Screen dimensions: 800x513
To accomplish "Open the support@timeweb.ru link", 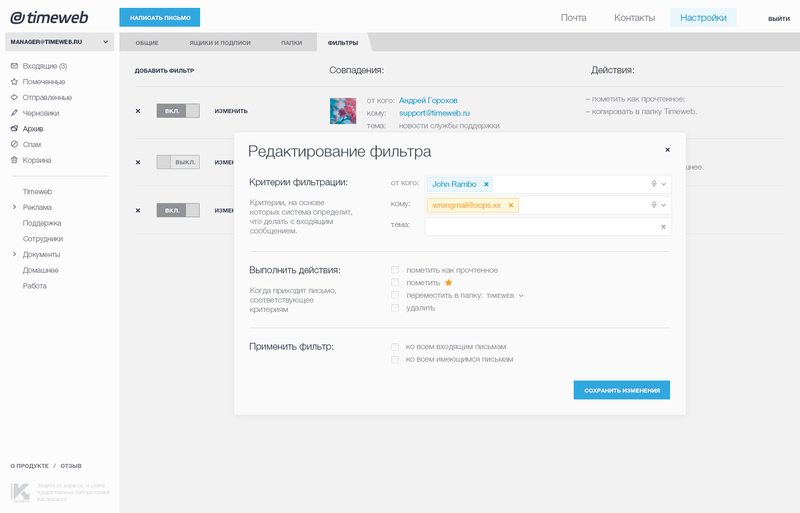I will coord(434,113).
